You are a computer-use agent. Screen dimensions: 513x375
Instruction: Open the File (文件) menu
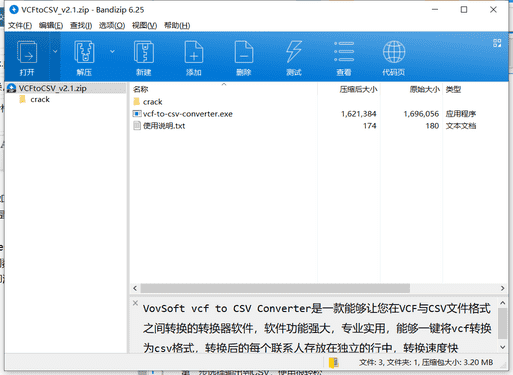[x=20, y=26]
